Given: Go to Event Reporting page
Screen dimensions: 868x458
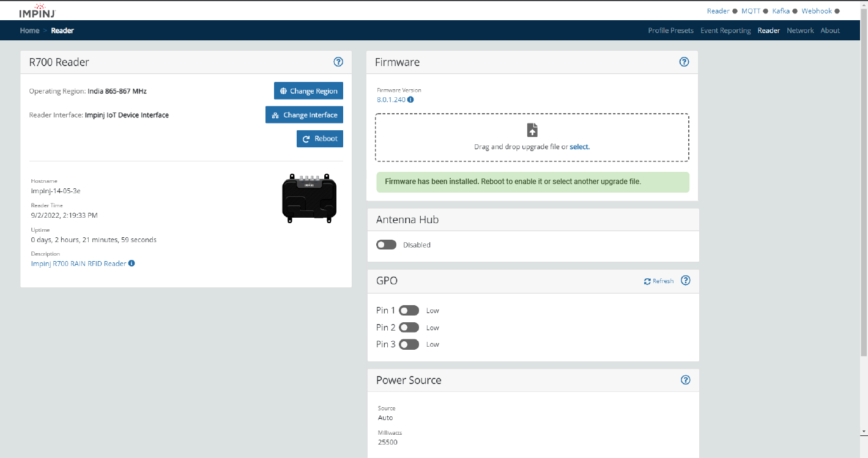Looking at the screenshot, I should coord(725,31).
